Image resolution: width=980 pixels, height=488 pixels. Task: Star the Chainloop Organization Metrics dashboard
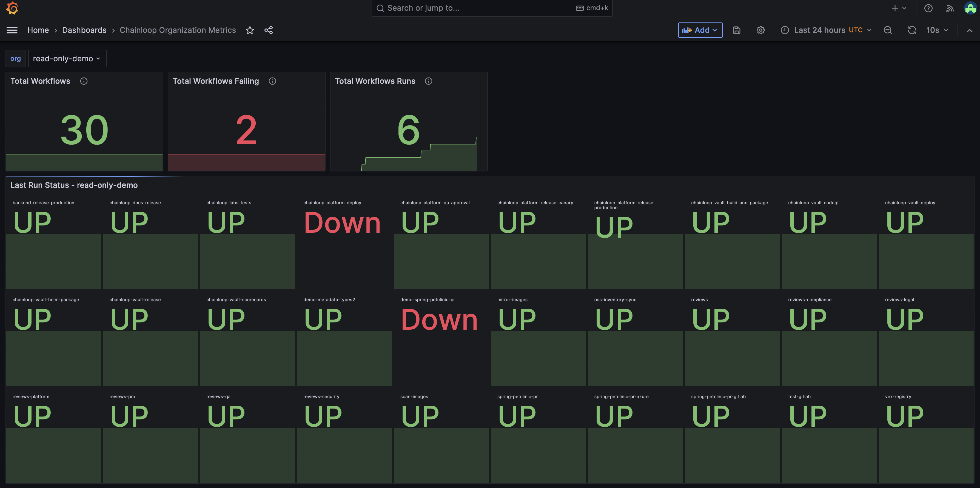coord(250,30)
